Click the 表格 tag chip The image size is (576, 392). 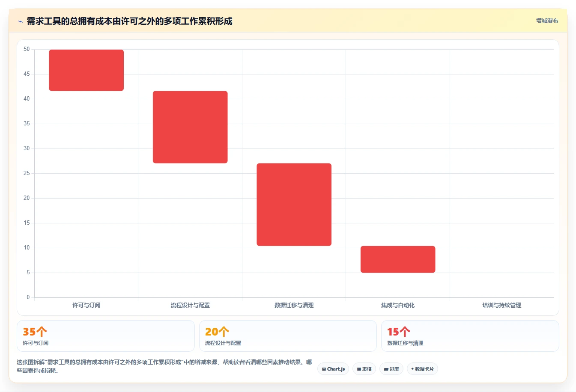364,369
